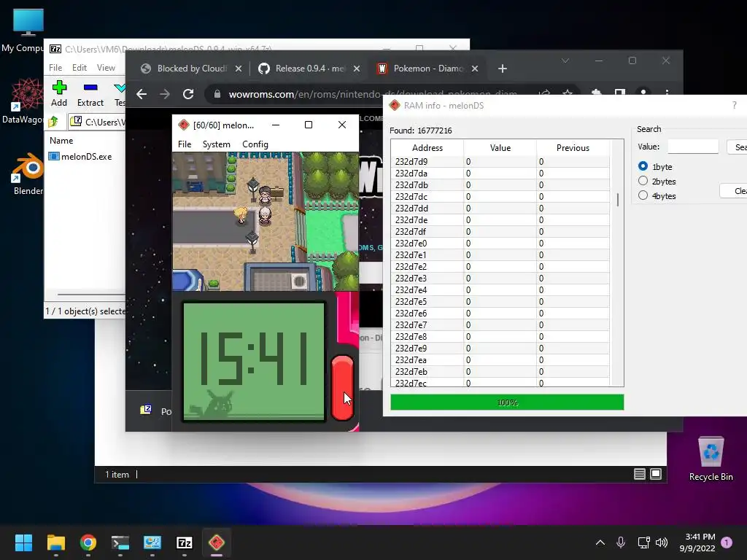The width and height of the screenshot is (747, 560).
Task: Click the site lock icon in address bar
Action: 217,94
